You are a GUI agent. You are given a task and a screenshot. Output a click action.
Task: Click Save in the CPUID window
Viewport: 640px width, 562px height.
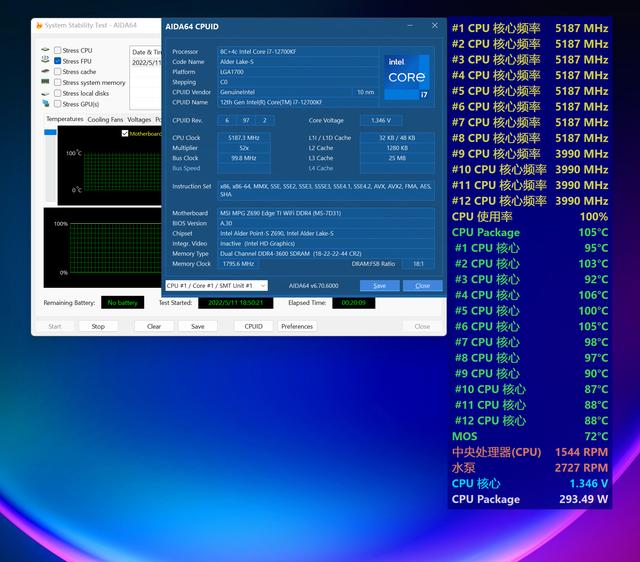point(379,286)
